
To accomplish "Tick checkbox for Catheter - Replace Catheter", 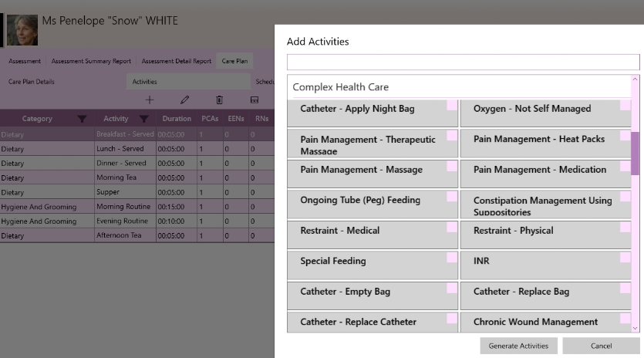I will [x=452, y=318].
